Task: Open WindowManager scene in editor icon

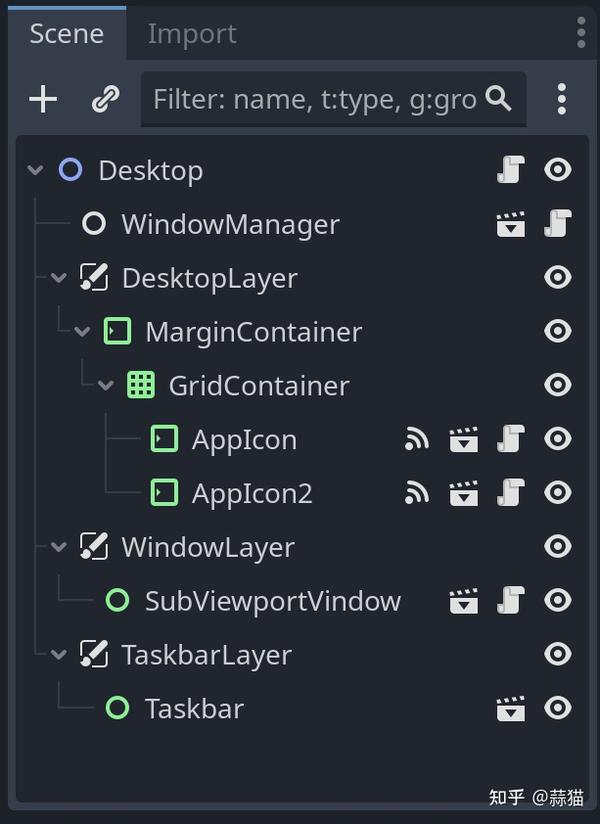Action: click(511, 224)
